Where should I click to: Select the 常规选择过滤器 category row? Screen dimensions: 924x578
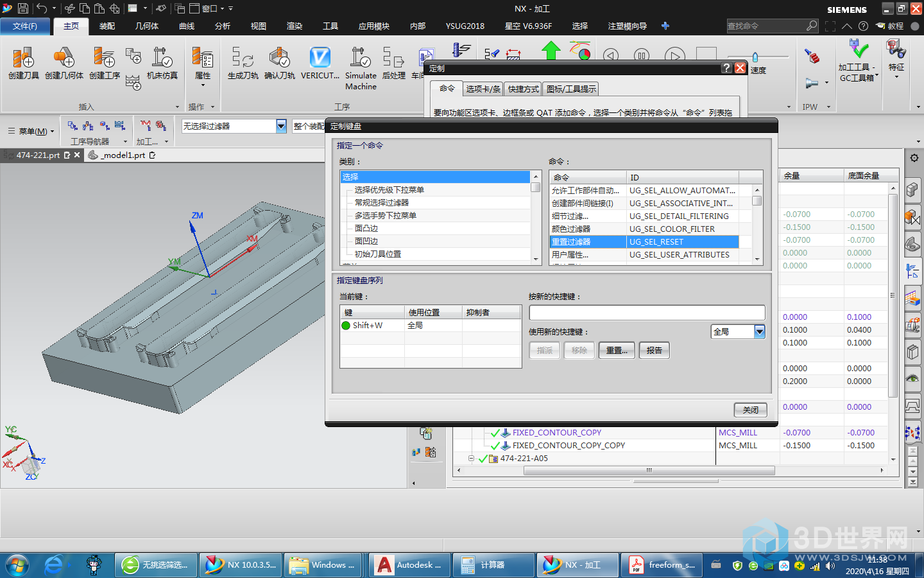pos(436,203)
